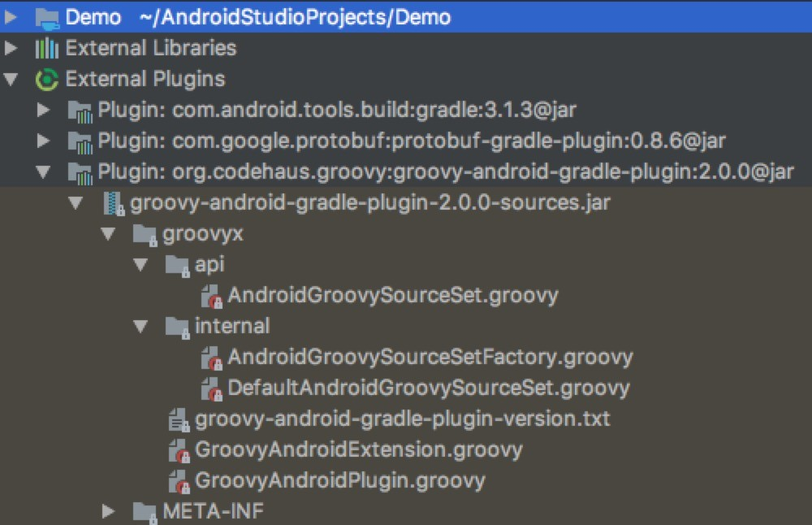
Task: Select External Libraries label
Action: click(151, 48)
